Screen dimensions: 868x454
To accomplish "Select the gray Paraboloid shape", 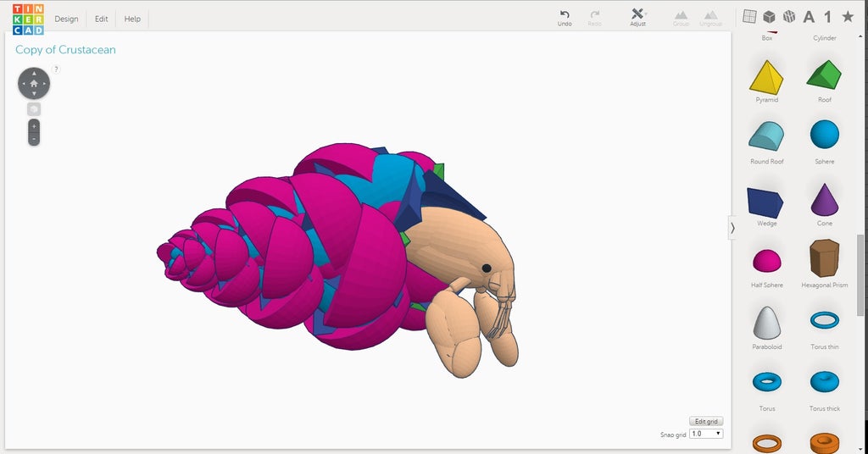I will (x=766, y=323).
